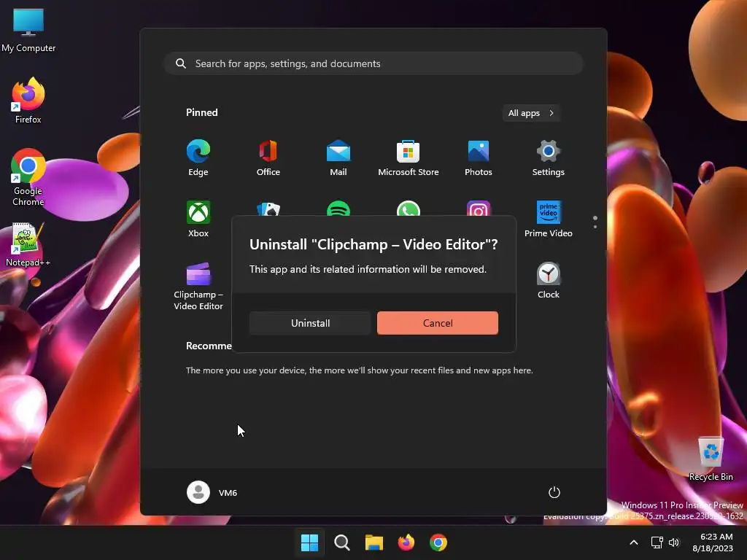Select the Google Chrome desktop shortcut
The image size is (747, 560).
(x=28, y=177)
